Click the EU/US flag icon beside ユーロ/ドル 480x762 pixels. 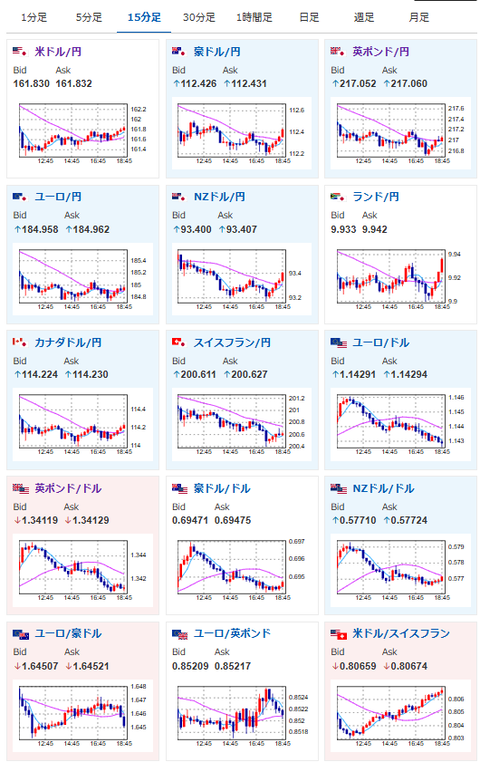coord(339,343)
